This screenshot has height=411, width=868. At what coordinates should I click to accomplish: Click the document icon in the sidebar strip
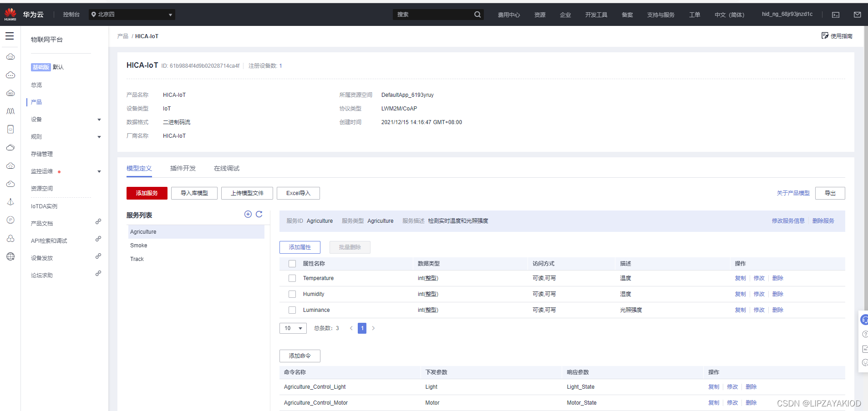pos(10,129)
